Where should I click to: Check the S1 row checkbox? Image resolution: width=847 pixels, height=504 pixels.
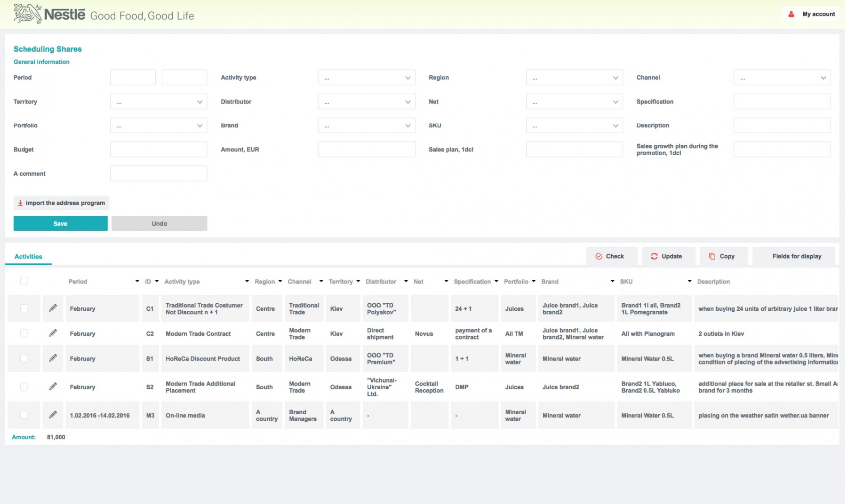tap(24, 358)
